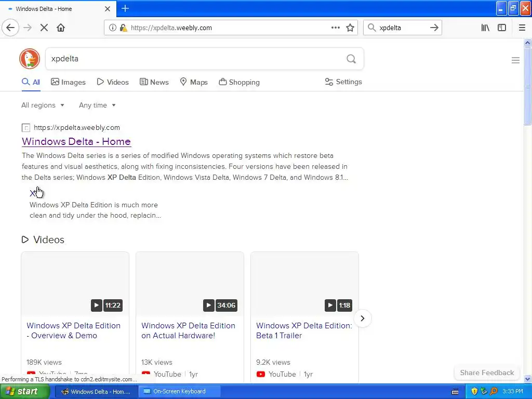Click the taskbar clock 3:33 PM
Screen dimensions: 532x399
(513, 391)
